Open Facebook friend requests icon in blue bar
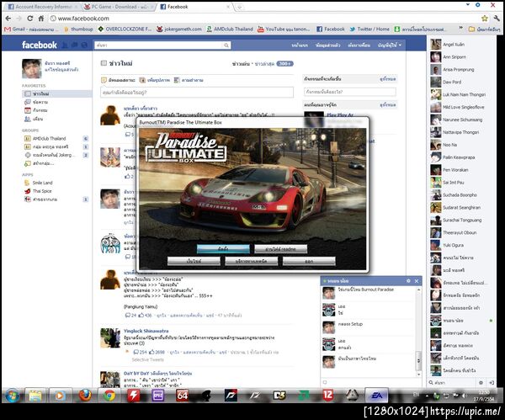The height and width of the screenshot is (420, 505). tap(65, 45)
